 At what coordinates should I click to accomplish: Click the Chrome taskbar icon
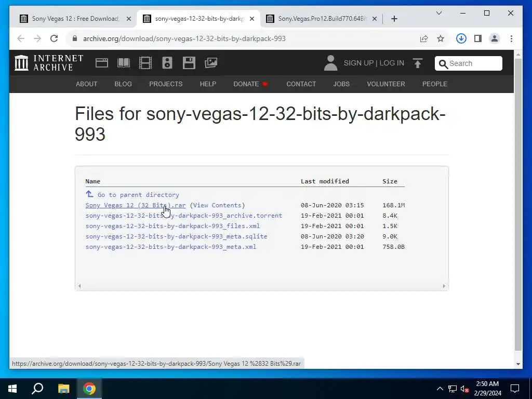coord(89,389)
